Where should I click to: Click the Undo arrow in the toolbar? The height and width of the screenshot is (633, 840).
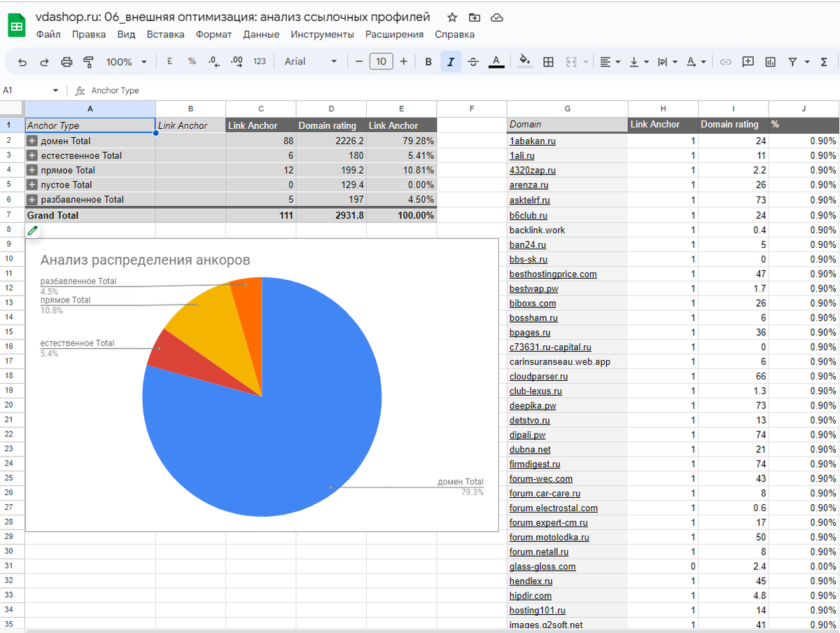pos(22,62)
